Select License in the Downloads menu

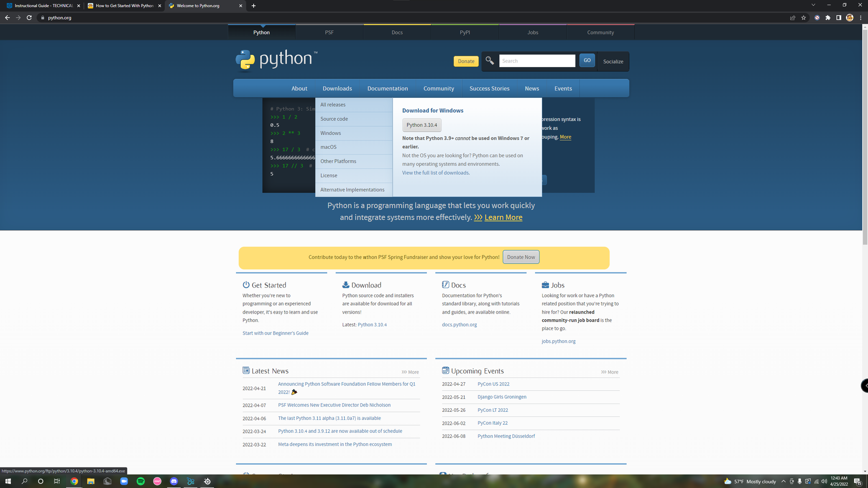click(x=354, y=175)
